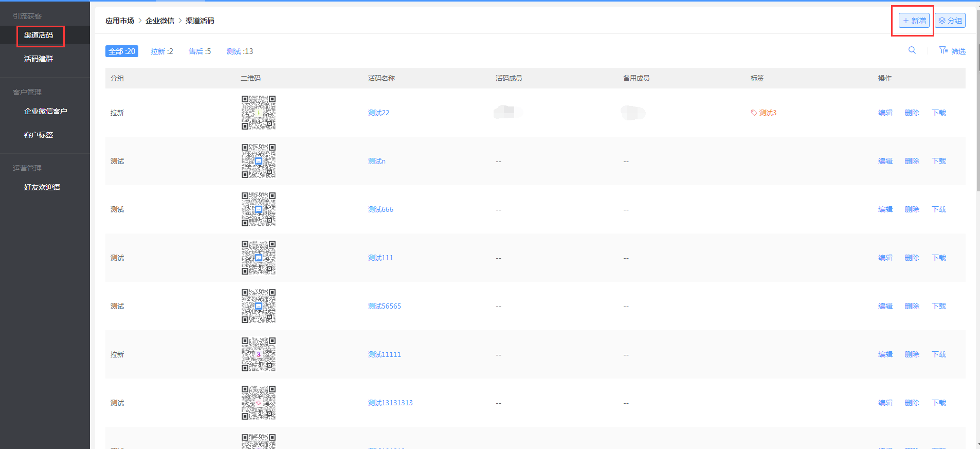The height and width of the screenshot is (449, 980).
Task: Click 下载 for the 测试11111 row
Action: click(x=939, y=354)
